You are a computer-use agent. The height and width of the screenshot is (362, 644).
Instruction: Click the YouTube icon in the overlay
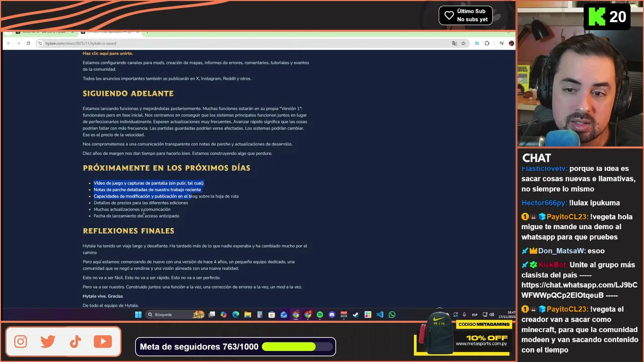pos(103,342)
